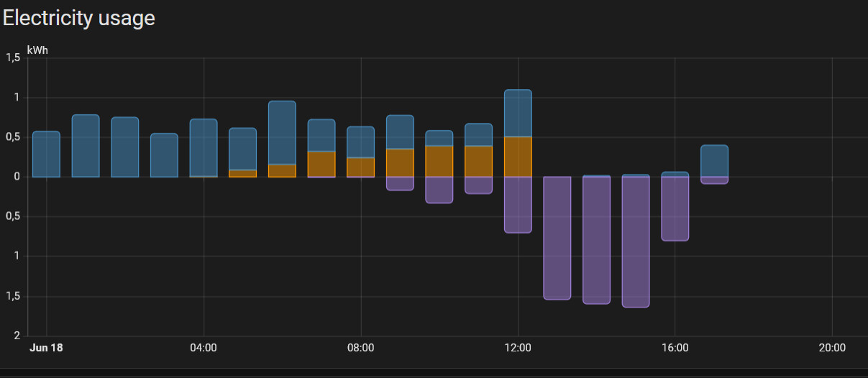Select the blue bar for the 03:00 hour
This screenshot has width=868, height=378.
164,155
